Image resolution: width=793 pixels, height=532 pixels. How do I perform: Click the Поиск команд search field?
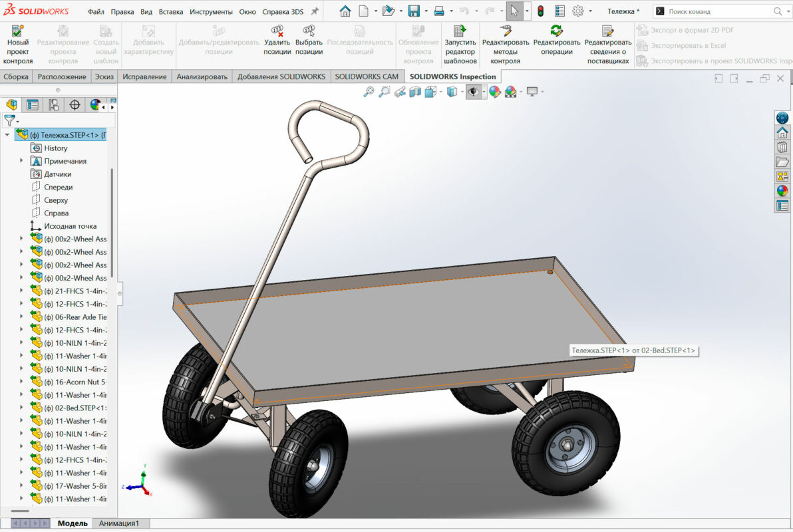tap(718, 11)
